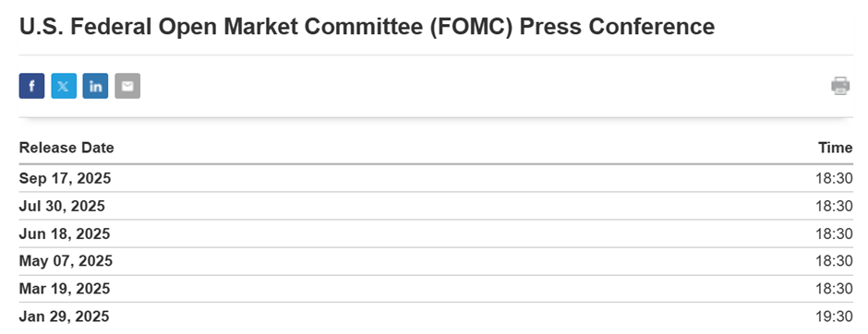Screen dimensions: 868x334
Task: Select the Mar 19, 2025 release date
Action: (x=65, y=288)
